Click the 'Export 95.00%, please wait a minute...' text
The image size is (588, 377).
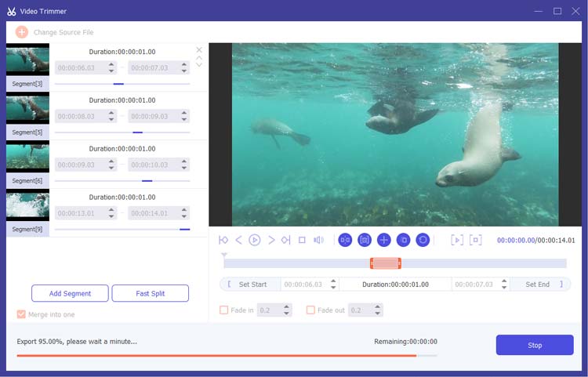tap(77, 342)
